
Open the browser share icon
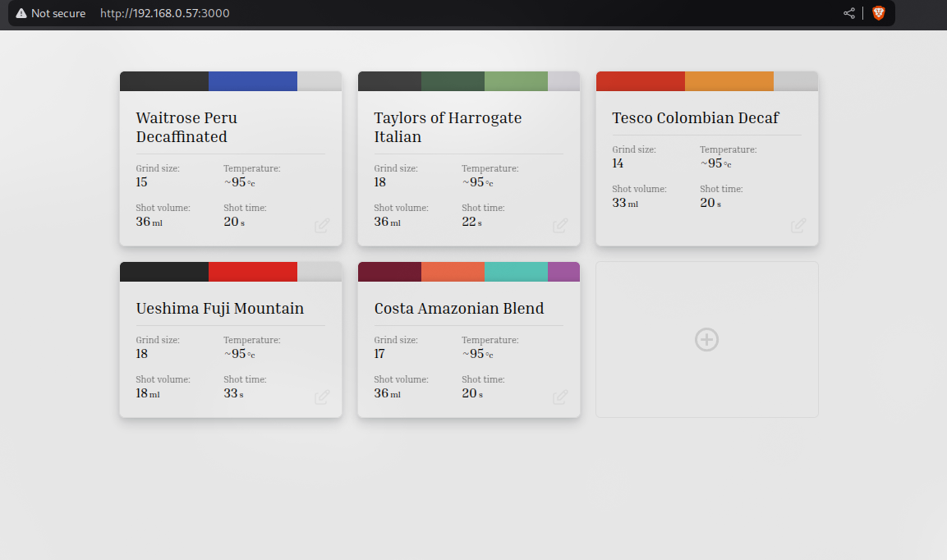849,13
